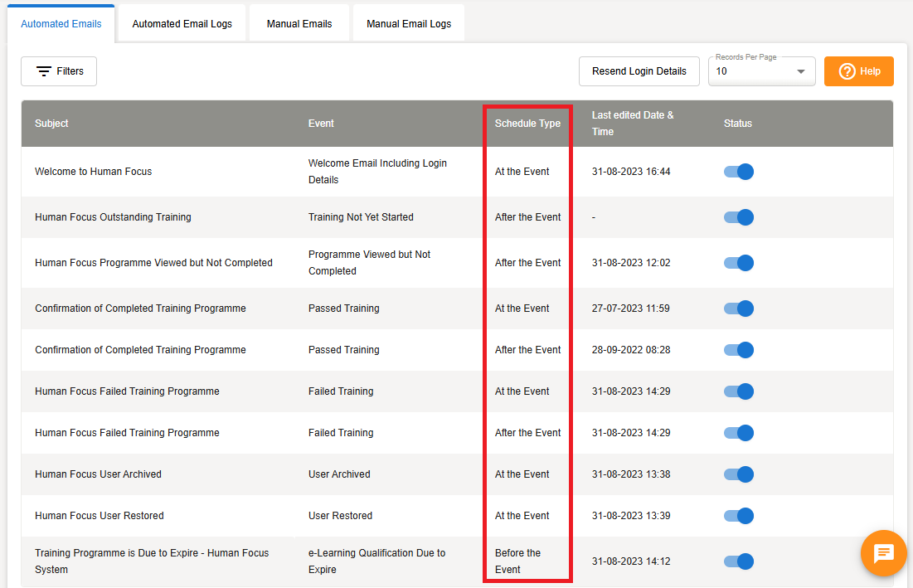Screen dimensions: 913x588
Task: Toggle status for Welcome to Human Focus
Action: (x=738, y=172)
